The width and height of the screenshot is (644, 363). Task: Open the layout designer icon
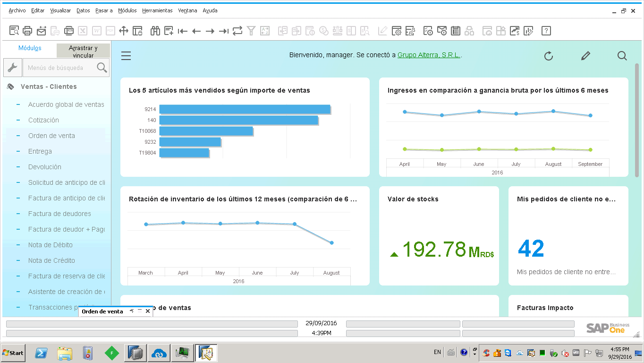[x=410, y=31]
